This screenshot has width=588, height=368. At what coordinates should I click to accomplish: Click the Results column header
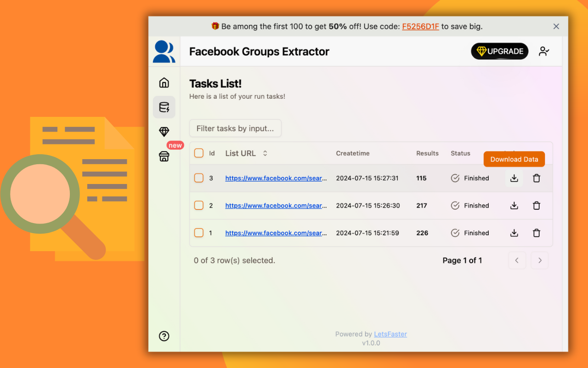[x=427, y=153]
